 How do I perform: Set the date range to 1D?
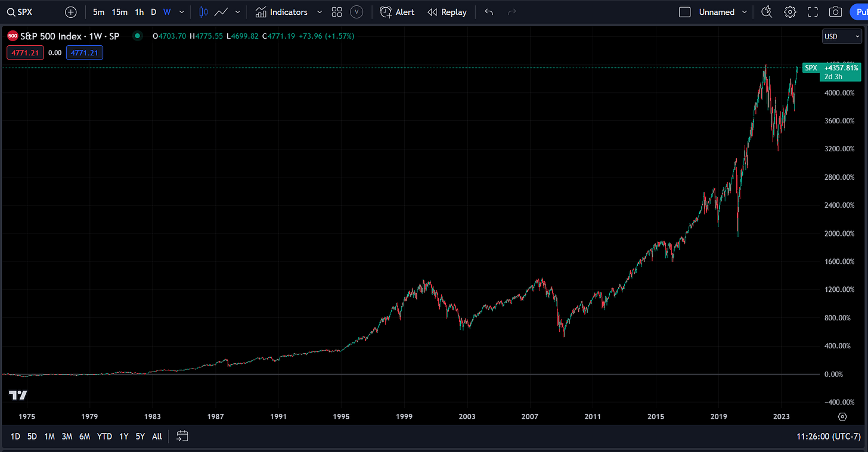point(15,437)
